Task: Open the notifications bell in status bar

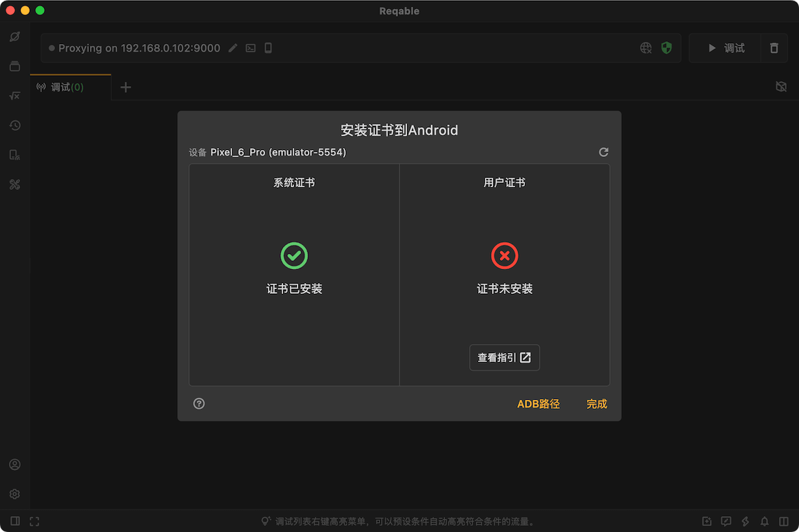Action: pyautogui.click(x=765, y=521)
